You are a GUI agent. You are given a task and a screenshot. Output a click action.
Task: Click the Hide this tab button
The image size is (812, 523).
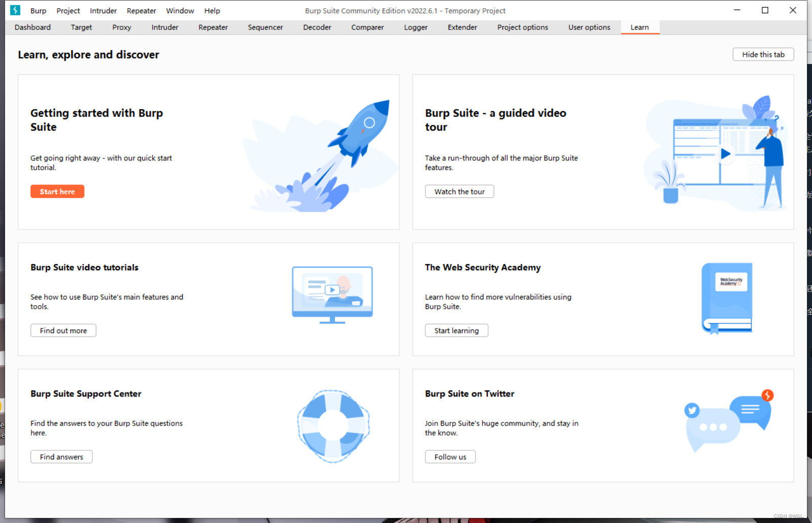pos(763,54)
